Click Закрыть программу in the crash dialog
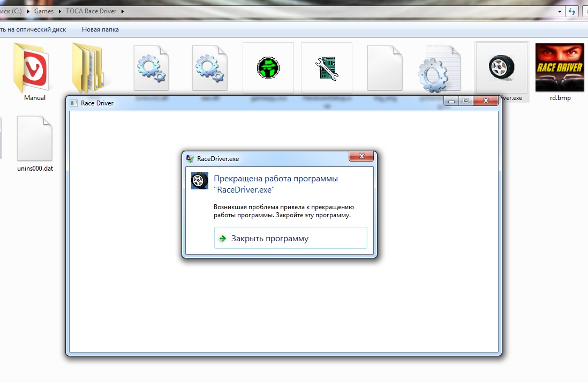 click(x=291, y=238)
